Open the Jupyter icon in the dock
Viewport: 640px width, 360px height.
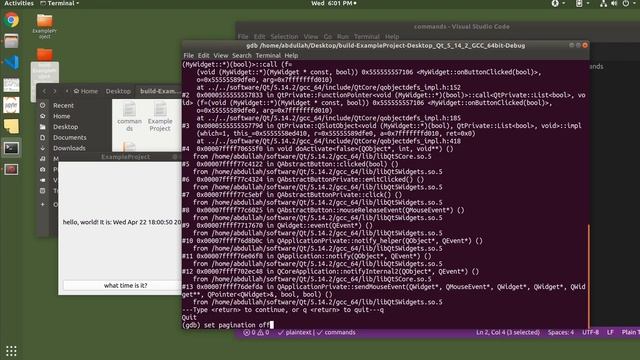tap(11, 105)
